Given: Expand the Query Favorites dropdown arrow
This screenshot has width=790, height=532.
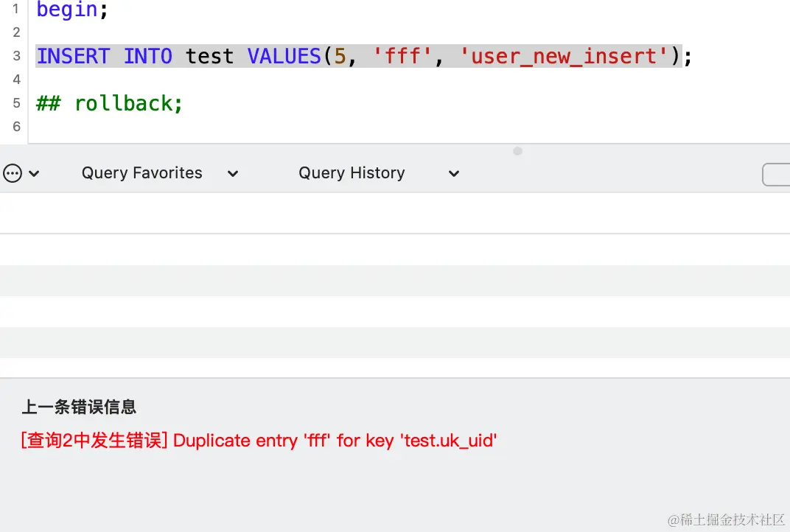Looking at the screenshot, I should pyautogui.click(x=232, y=174).
